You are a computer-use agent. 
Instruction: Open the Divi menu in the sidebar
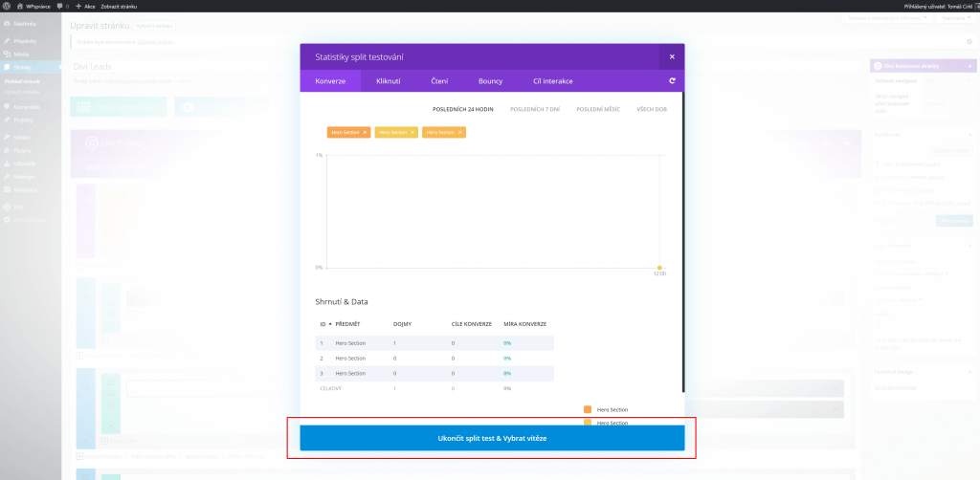[x=31, y=207]
